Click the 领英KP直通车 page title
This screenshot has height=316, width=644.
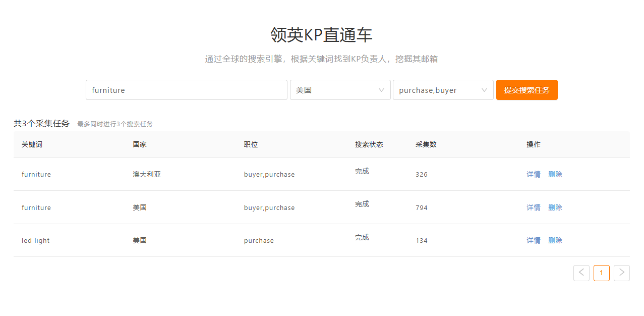(x=321, y=35)
